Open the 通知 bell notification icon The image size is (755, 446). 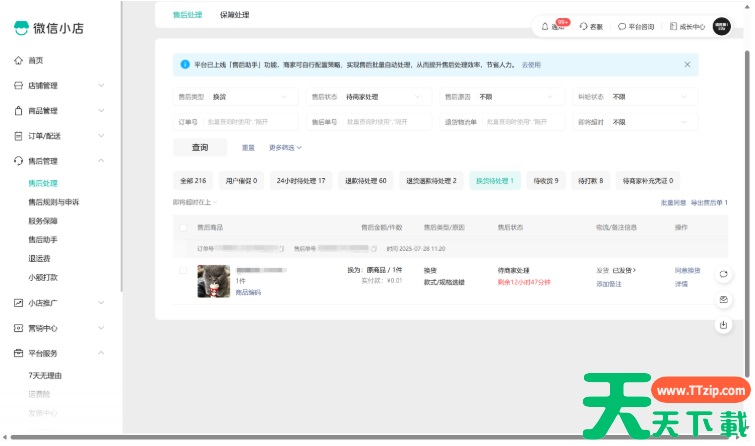tap(545, 27)
